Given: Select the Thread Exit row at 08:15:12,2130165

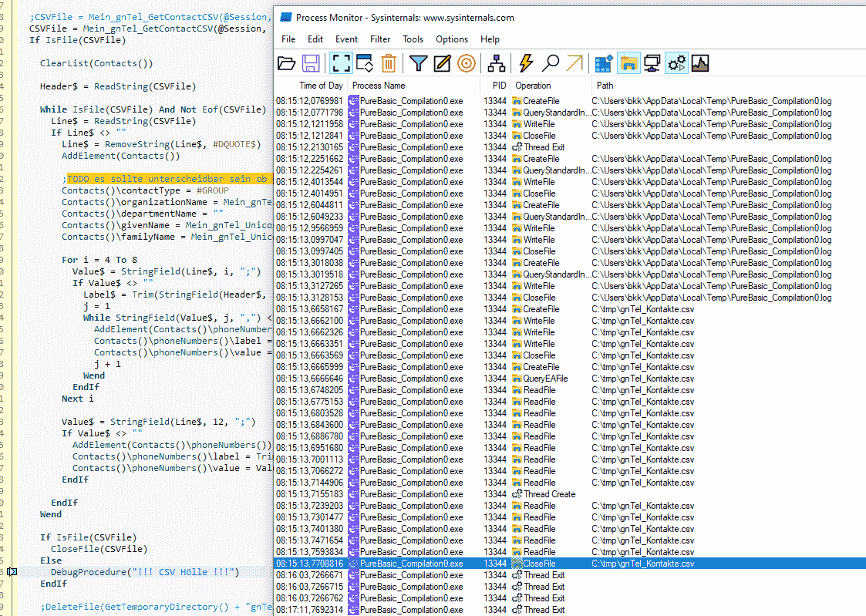Looking at the screenshot, I should click(x=570, y=147).
